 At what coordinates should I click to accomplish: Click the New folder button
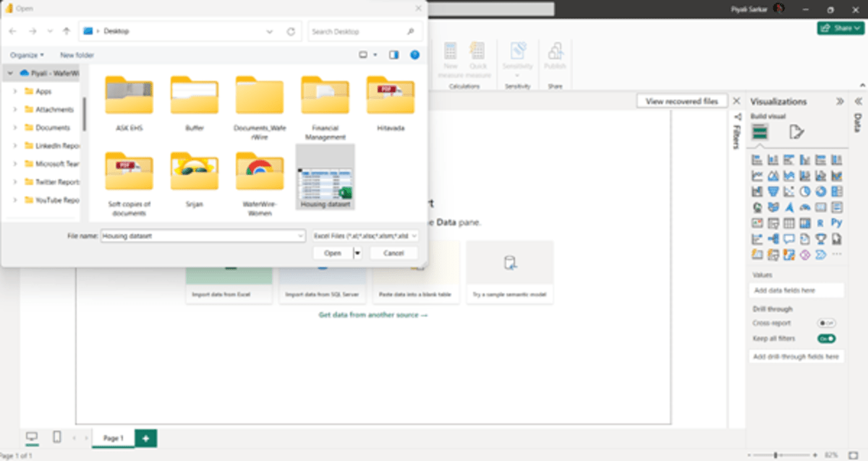click(x=77, y=55)
